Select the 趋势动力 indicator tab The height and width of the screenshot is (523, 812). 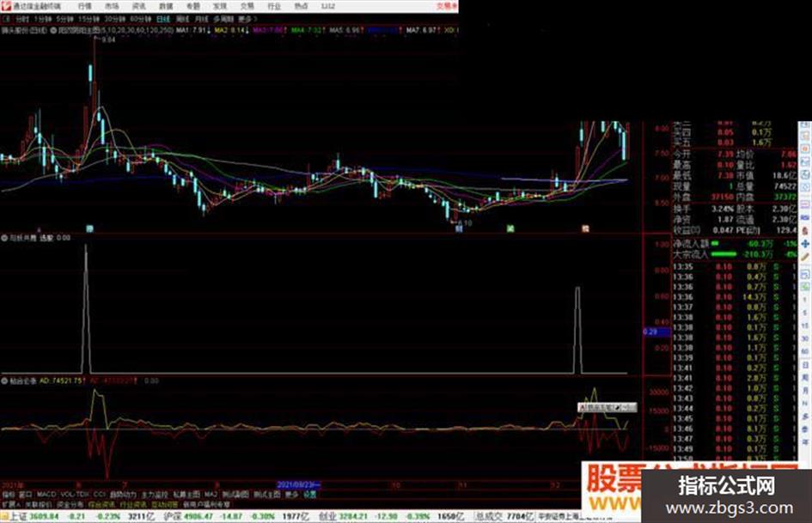123,495
